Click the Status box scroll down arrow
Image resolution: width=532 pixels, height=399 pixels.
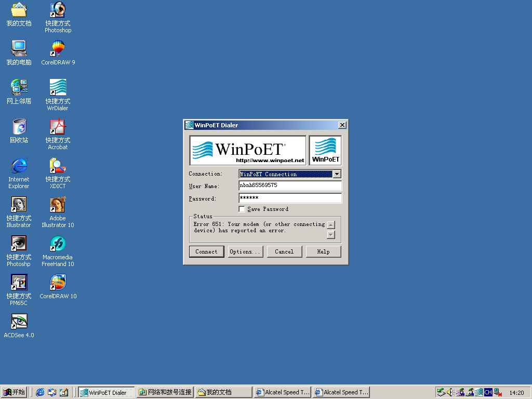tap(331, 234)
